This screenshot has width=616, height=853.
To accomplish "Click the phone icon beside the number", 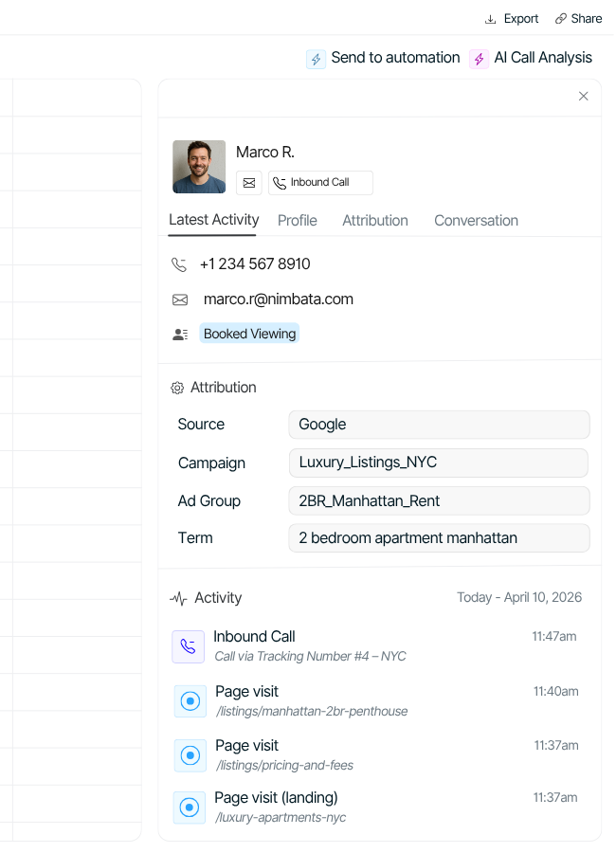I will [x=179, y=265].
